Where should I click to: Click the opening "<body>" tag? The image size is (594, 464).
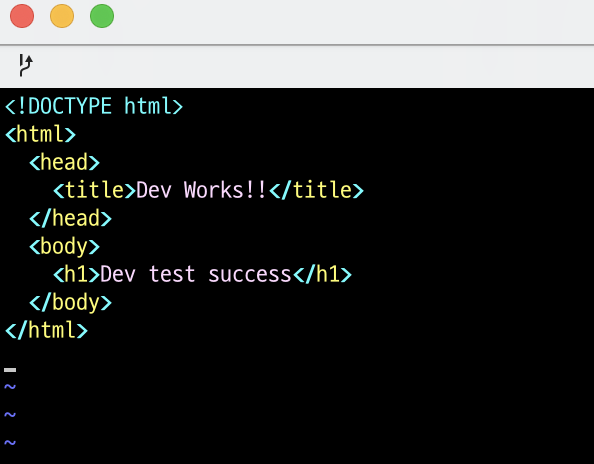(x=64, y=247)
